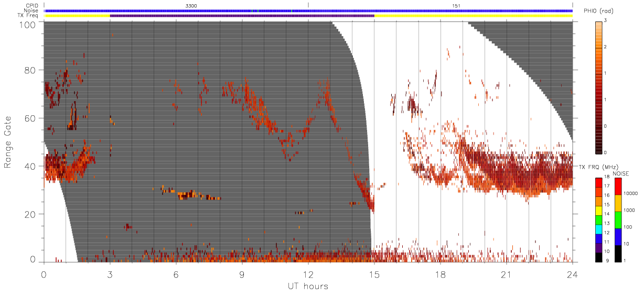Click the blue Noise strip at the top
The image size is (644, 297).
(308, 10)
